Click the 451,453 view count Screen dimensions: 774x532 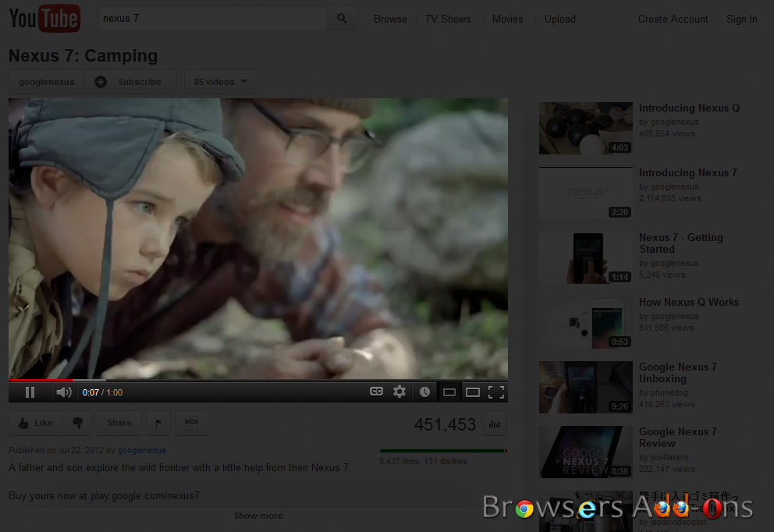click(x=445, y=424)
